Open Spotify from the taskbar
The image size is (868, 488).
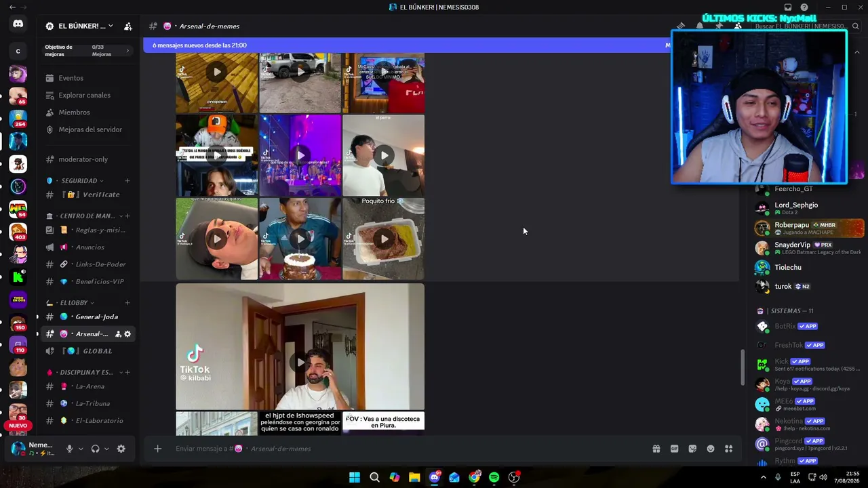tap(494, 477)
